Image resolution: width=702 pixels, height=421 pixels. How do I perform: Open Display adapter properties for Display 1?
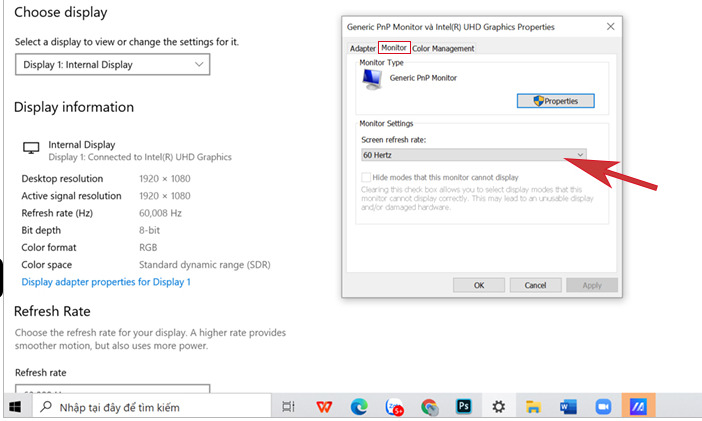click(106, 282)
